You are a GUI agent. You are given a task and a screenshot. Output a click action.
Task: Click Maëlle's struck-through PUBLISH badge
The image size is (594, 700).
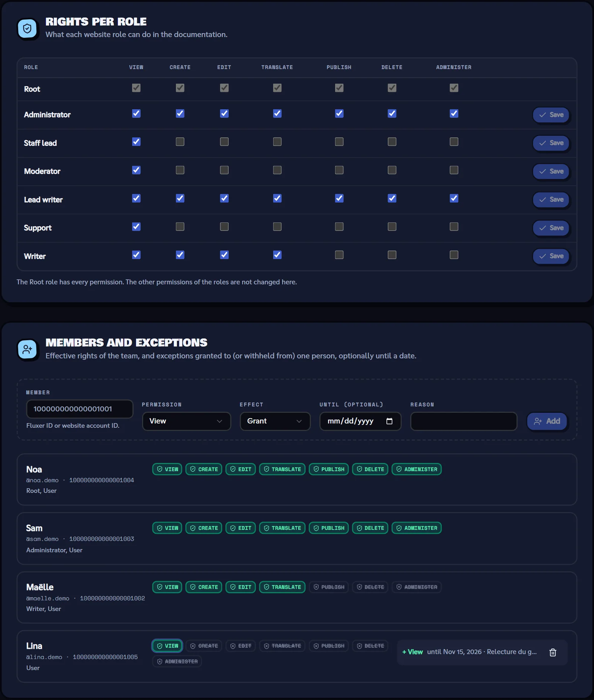[329, 587]
